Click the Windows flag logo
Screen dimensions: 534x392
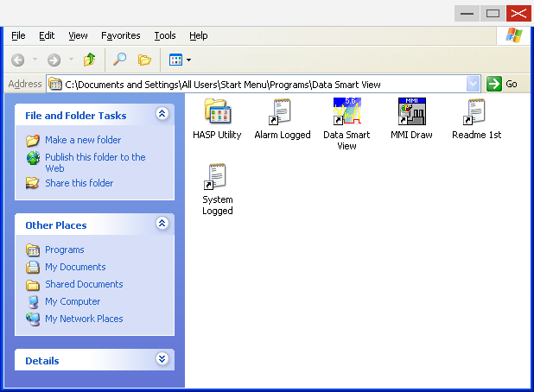point(514,35)
